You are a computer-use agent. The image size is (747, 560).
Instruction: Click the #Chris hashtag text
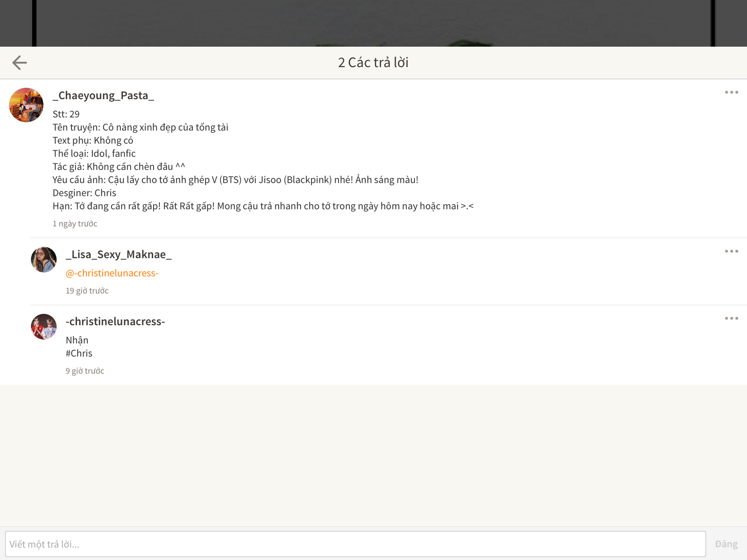pos(79,353)
